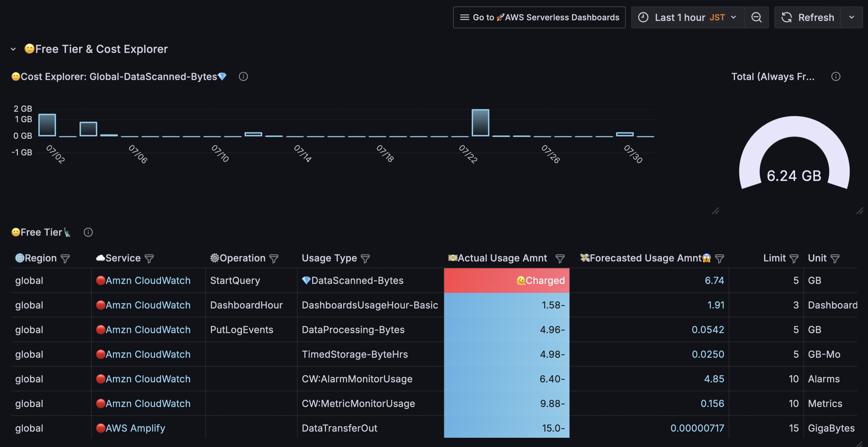The height and width of the screenshot is (447, 868).
Task: Open info tooltip for Cost Explorer panel
Action: click(x=243, y=77)
